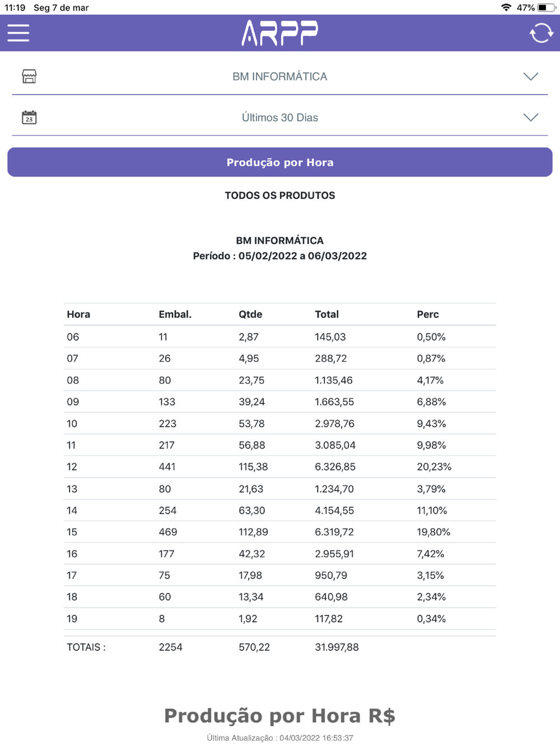Expand the Últimos 30 Dias chevron
Viewport: 560px width, 747px height.
530,117
